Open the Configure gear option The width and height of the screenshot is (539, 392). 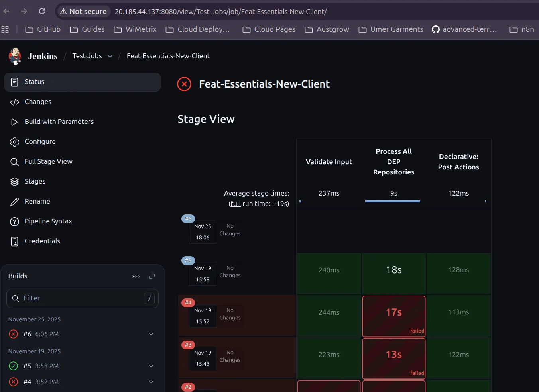(14, 142)
